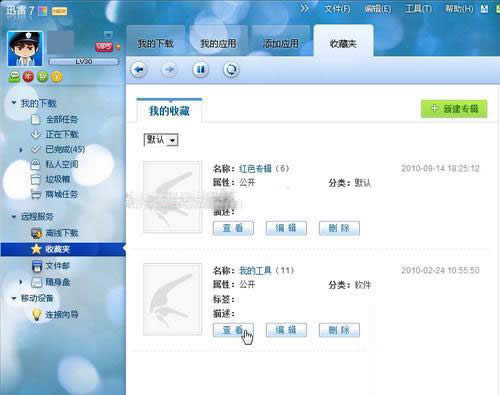Click 查看 for 我的工具
Screen dimensions: 500x395
click(x=233, y=330)
